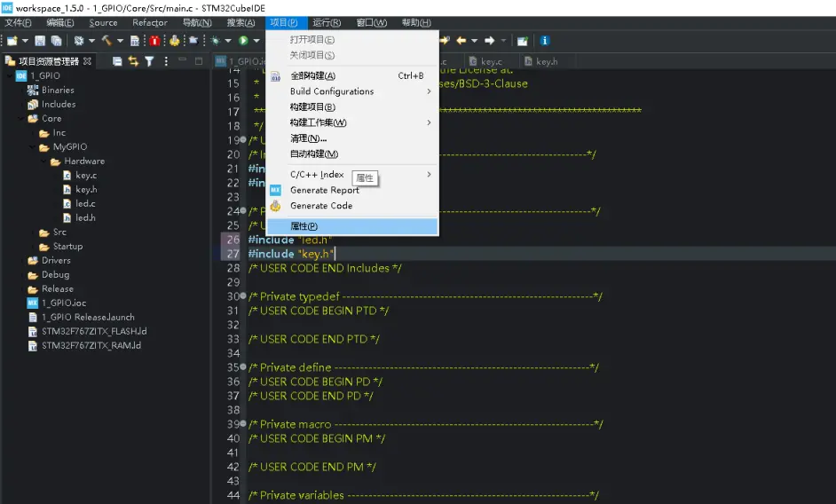Toggle Link with Editor in explorer
836x504 pixels.
tap(133, 61)
